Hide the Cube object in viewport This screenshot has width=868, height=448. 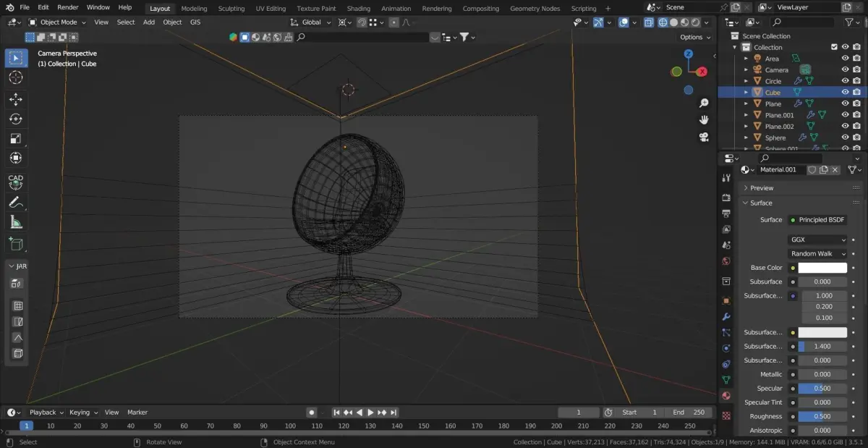tap(845, 92)
